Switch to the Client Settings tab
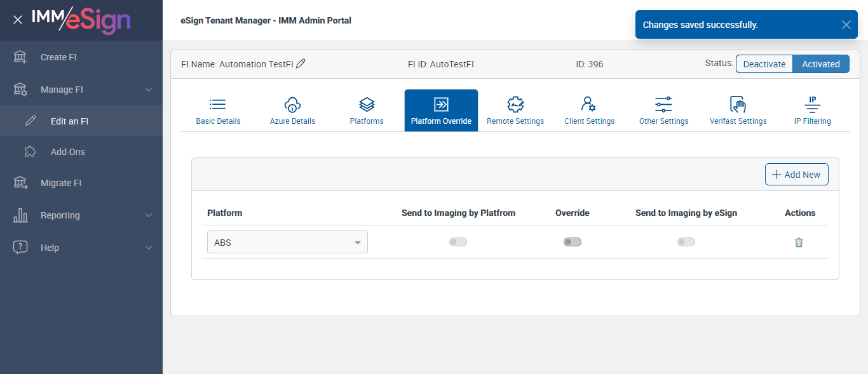Screen dimensions: 868x374 tap(589, 110)
